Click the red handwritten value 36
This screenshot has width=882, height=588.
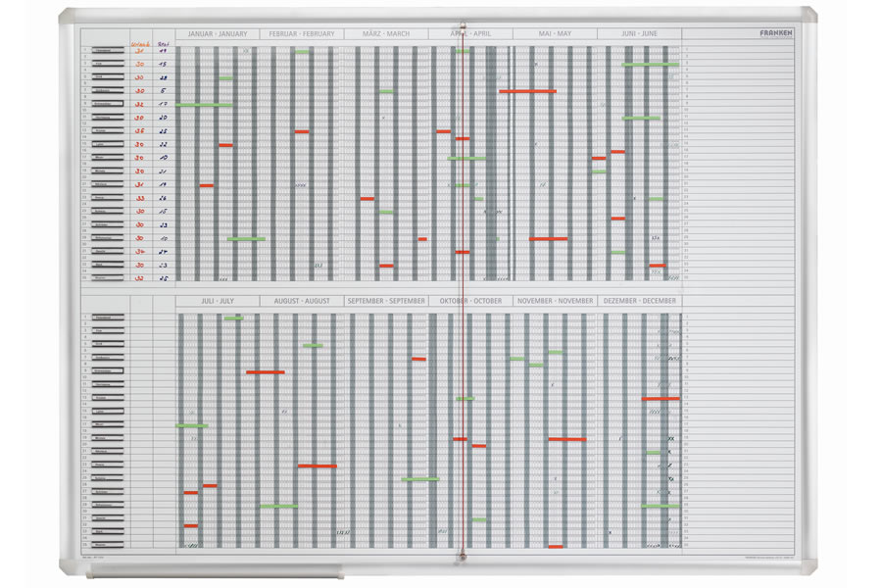pos(139,131)
